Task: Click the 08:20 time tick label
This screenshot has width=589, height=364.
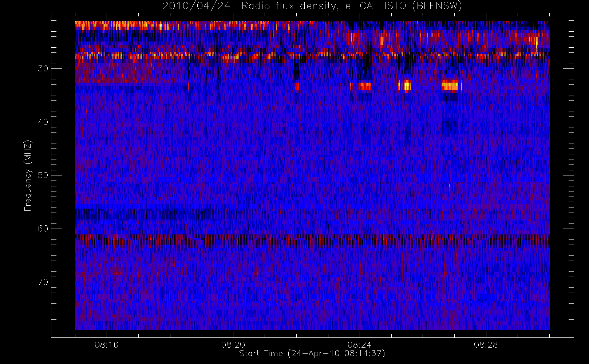Action: pyautogui.click(x=233, y=345)
